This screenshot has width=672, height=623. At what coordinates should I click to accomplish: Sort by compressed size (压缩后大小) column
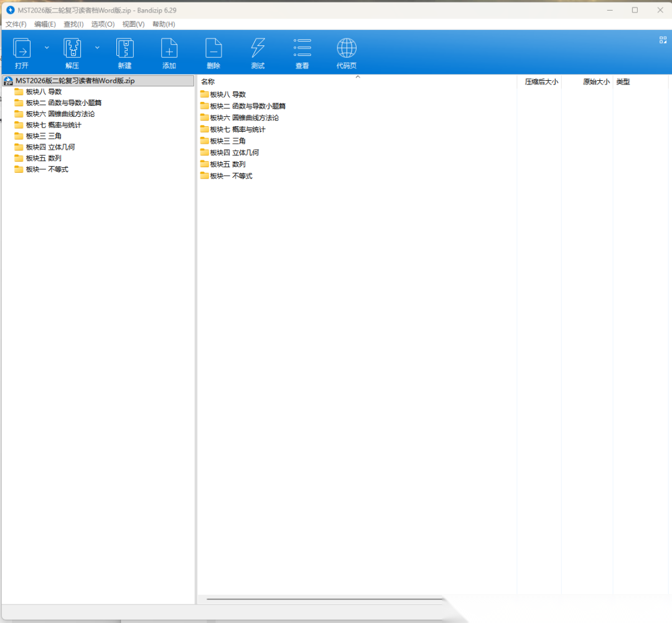(541, 82)
